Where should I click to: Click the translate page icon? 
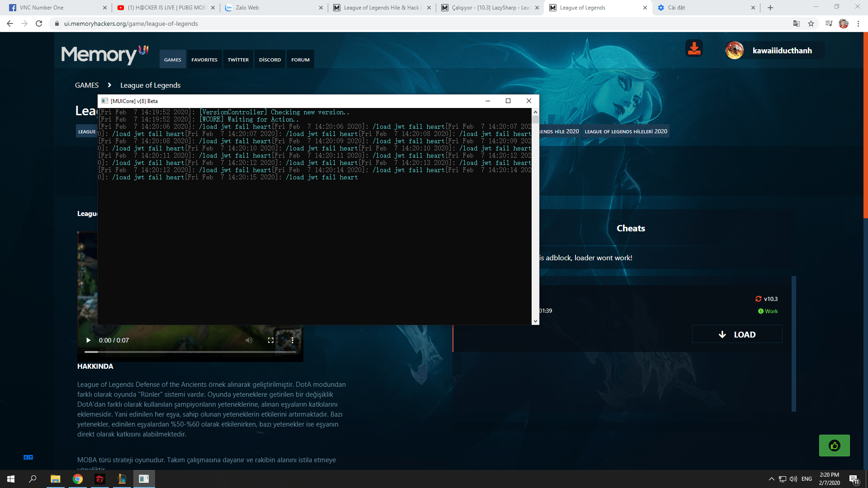pos(797,23)
